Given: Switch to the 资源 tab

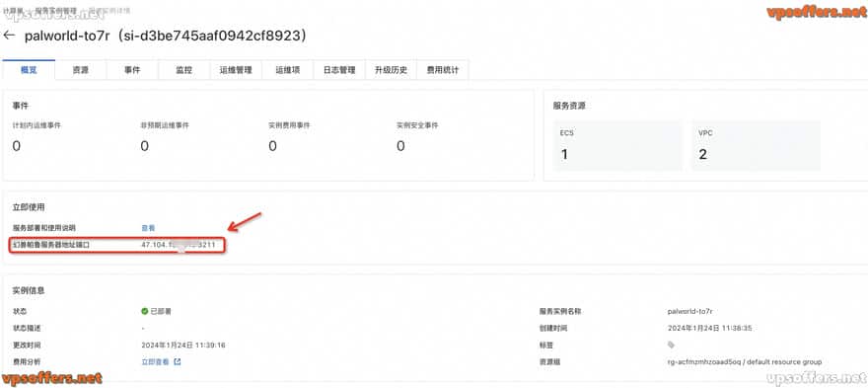Looking at the screenshot, I should point(80,70).
